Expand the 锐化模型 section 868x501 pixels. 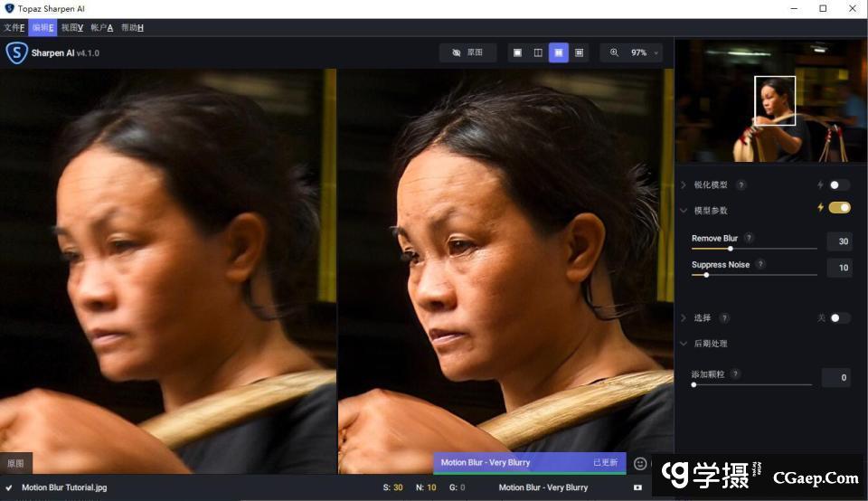coord(684,185)
